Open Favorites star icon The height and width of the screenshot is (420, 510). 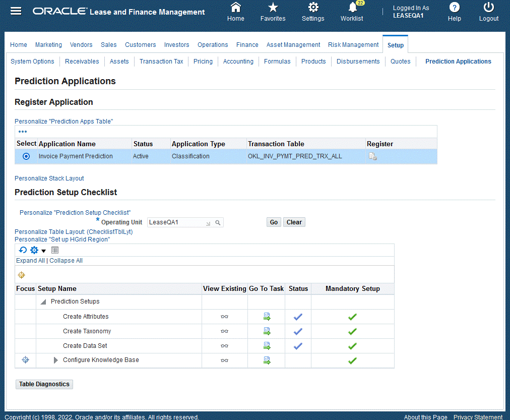[x=273, y=12]
